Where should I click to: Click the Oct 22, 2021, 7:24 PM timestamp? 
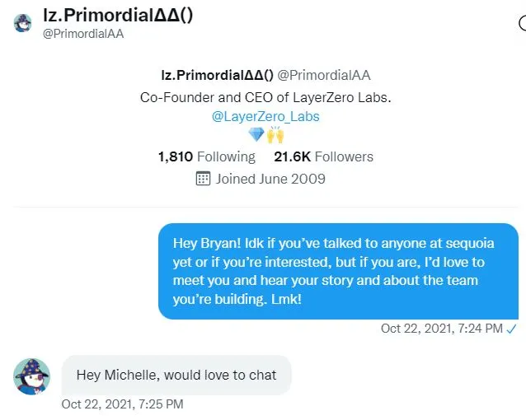pyautogui.click(x=441, y=329)
